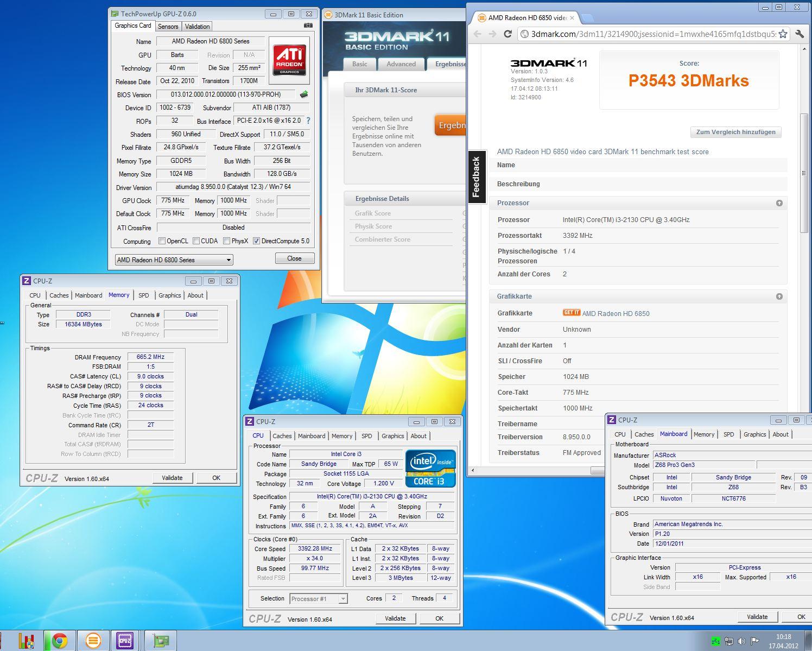
Task: Click the Core Speed value 3392.28 MHz
Action: [315, 548]
